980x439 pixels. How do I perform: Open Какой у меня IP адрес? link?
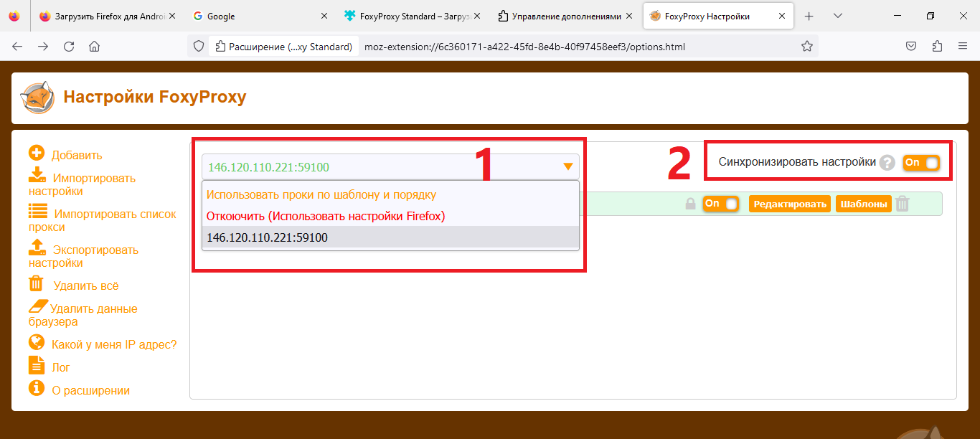[114, 344]
